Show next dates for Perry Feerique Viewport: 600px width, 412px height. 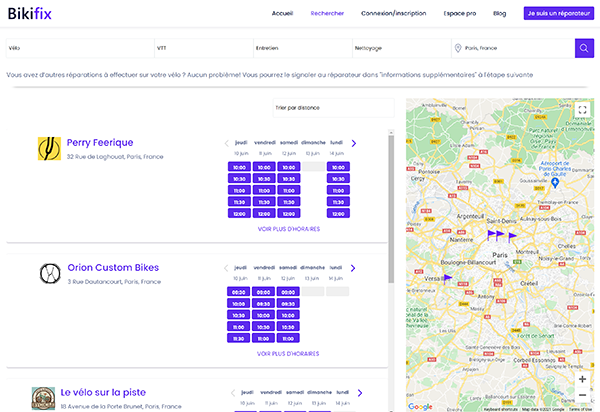(x=353, y=142)
